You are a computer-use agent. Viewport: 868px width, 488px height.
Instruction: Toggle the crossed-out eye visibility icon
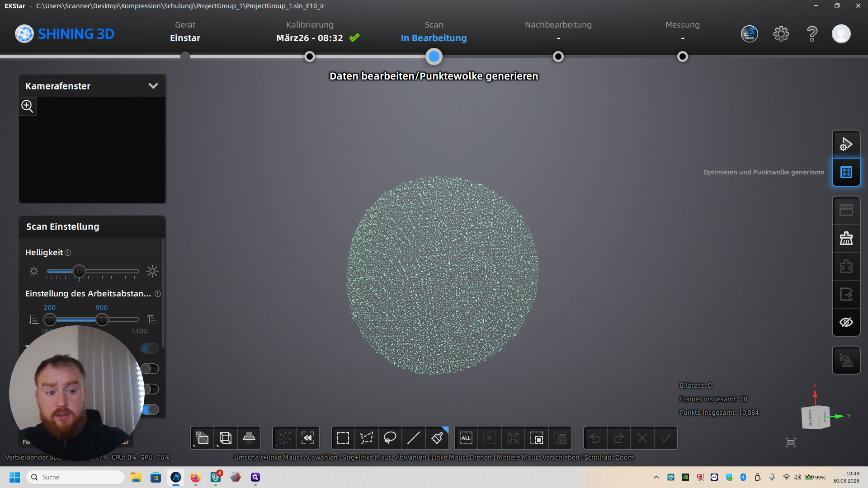[x=846, y=322]
